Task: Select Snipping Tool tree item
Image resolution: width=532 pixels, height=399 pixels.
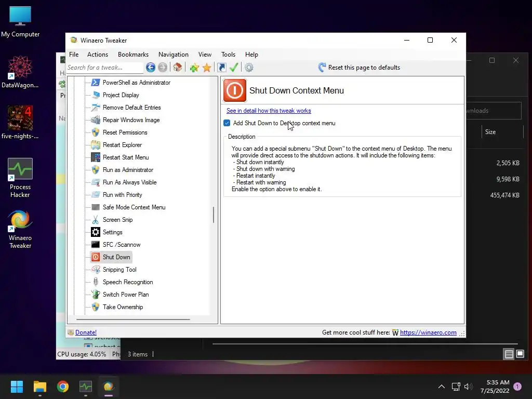Action: pos(119,270)
